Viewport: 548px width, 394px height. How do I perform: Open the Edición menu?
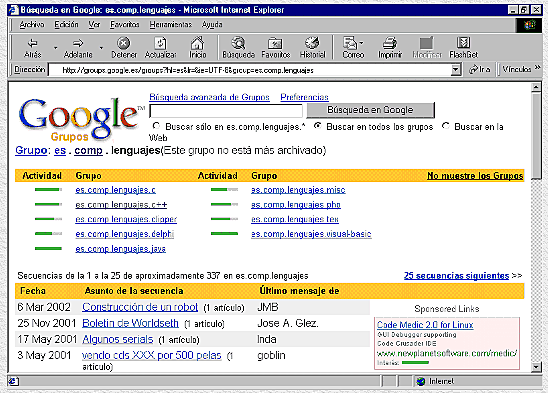pos(66,24)
